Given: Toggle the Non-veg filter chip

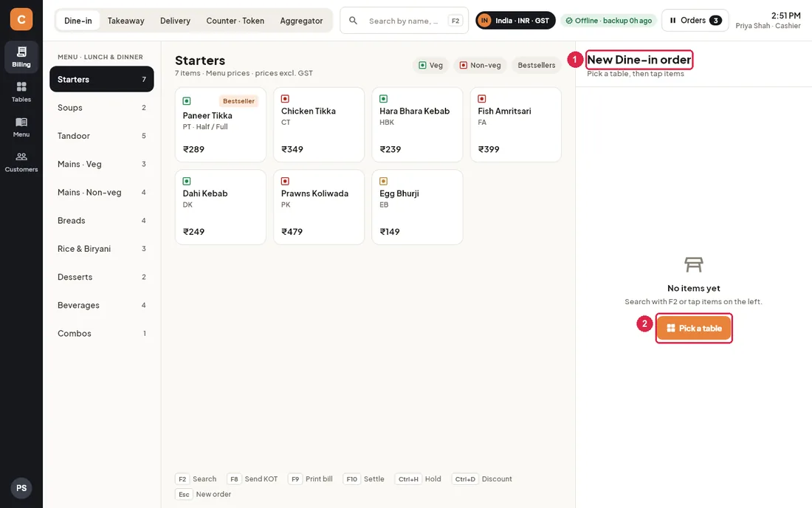Looking at the screenshot, I should point(480,65).
